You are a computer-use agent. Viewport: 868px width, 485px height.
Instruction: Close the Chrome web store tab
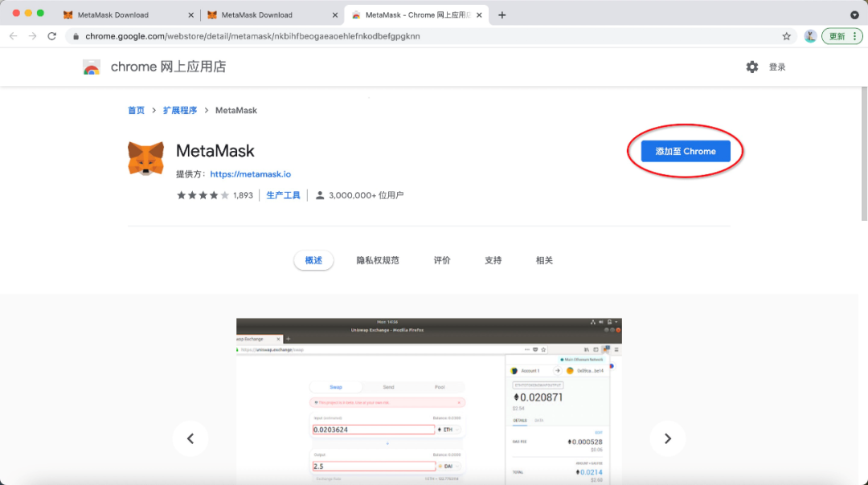[479, 15]
